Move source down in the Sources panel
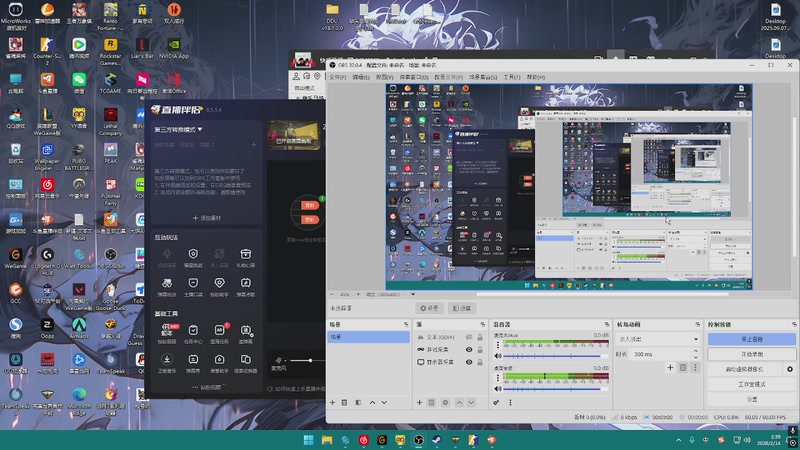The image size is (800, 450). click(x=471, y=403)
